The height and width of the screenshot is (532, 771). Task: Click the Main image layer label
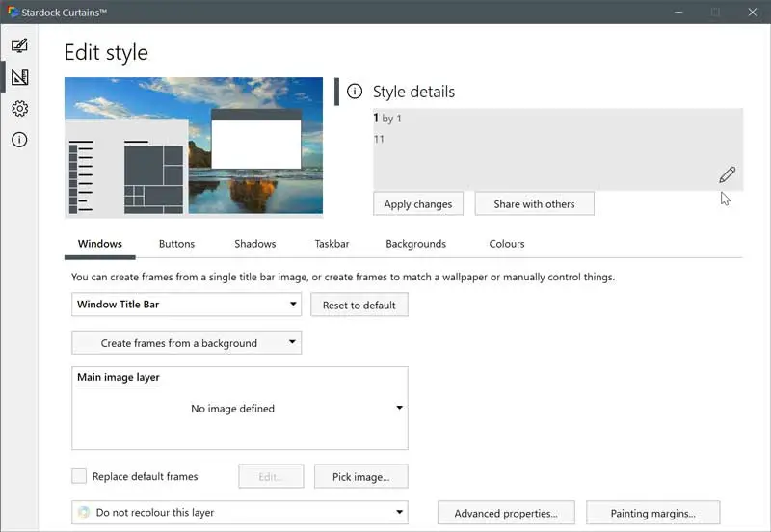coord(119,377)
